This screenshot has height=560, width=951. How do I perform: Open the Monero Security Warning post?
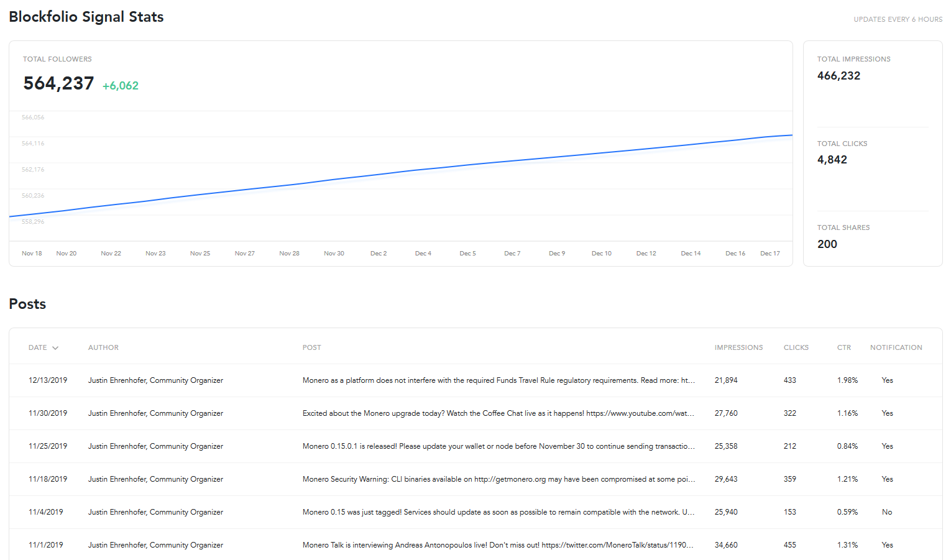[498, 479]
